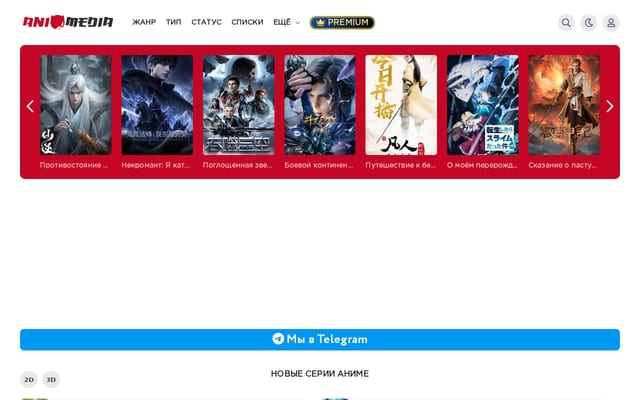Click the title link Сказание о пасту...
The height and width of the screenshot is (400, 640).
(x=562, y=165)
